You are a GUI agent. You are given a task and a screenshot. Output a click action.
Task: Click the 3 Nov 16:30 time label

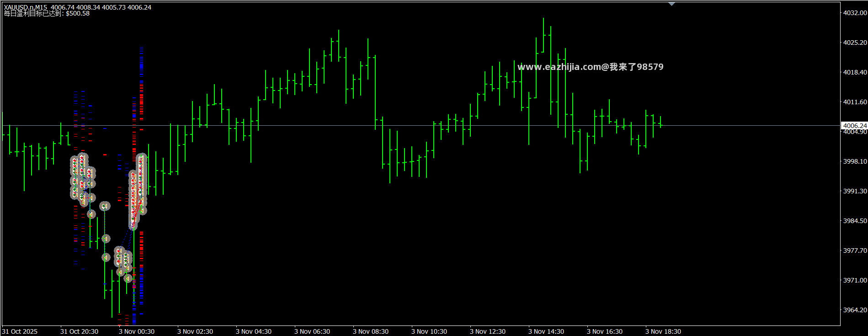pyautogui.click(x=605, y=331)
